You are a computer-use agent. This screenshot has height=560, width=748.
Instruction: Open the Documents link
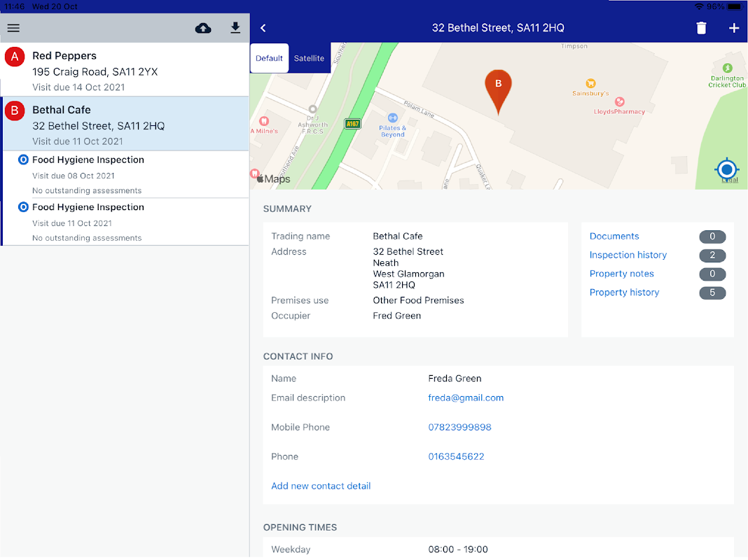(614, 237)
